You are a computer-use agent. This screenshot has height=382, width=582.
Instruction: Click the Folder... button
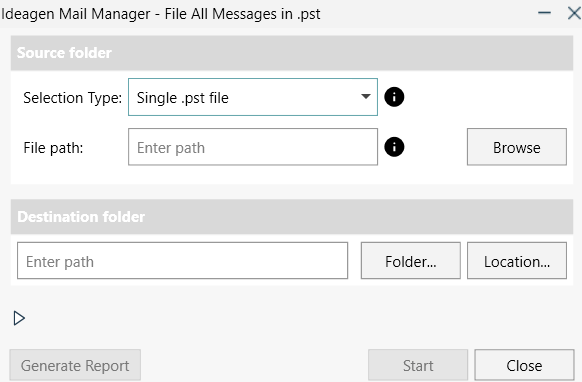click(x=411, y=261)
